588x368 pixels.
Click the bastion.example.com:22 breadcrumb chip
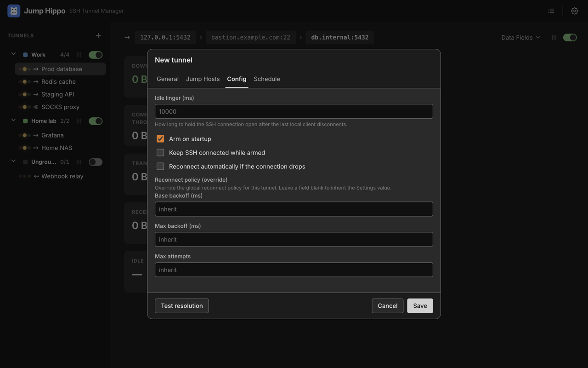click(251, 37)
